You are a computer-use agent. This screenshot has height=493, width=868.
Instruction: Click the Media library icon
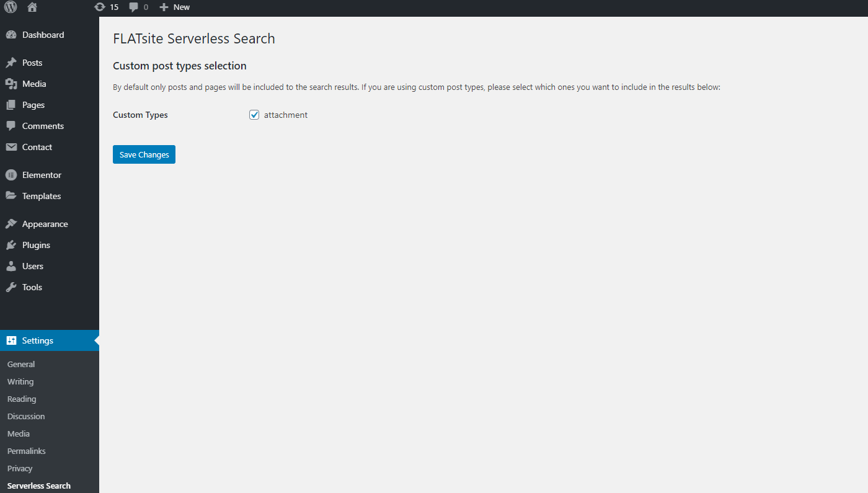click(x=11, y=84)
